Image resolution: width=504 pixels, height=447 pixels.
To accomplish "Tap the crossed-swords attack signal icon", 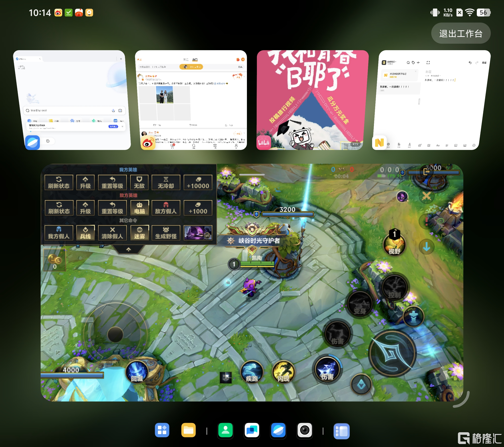I will tap(426, 196).
